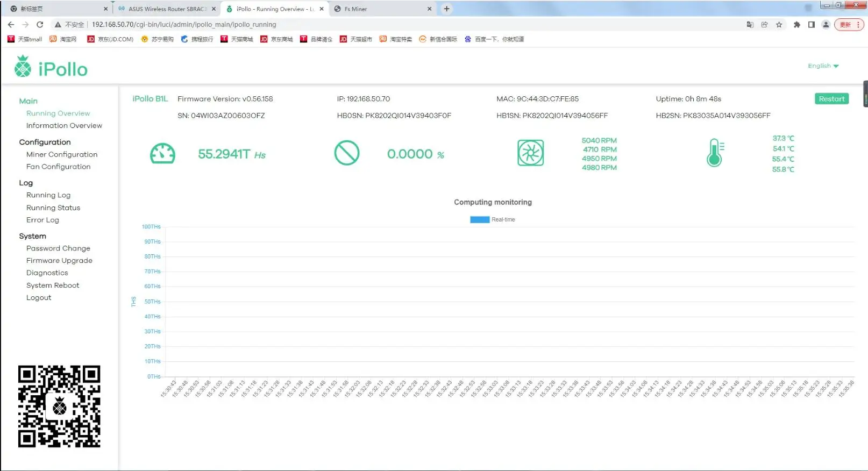Click the MAC address text

[x=538, y=99]
